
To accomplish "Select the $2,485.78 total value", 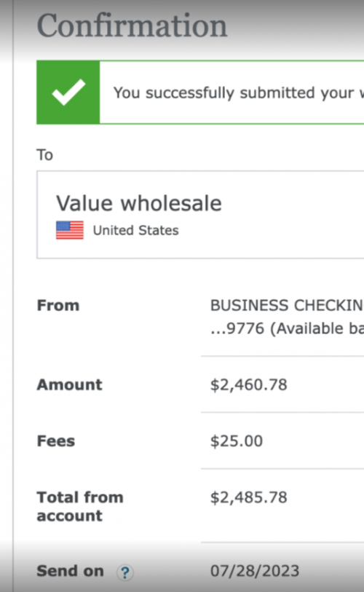I will coord(249,497).
